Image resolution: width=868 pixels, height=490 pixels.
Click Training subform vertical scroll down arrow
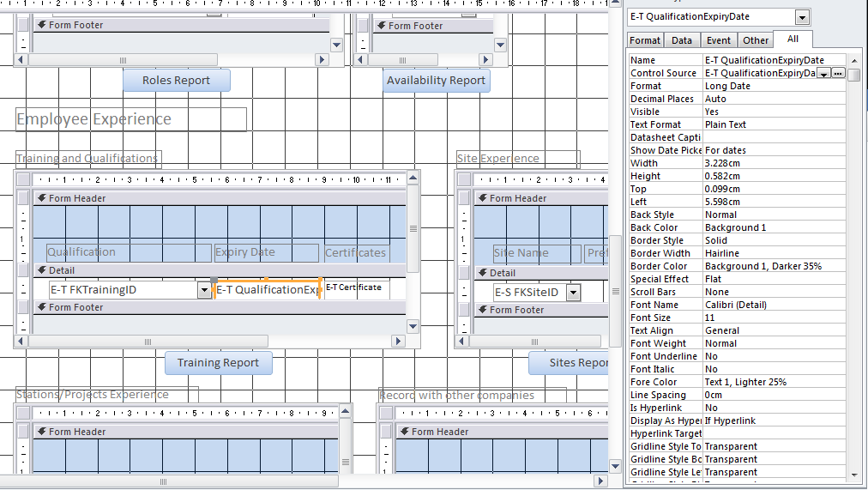coord(413,327)
